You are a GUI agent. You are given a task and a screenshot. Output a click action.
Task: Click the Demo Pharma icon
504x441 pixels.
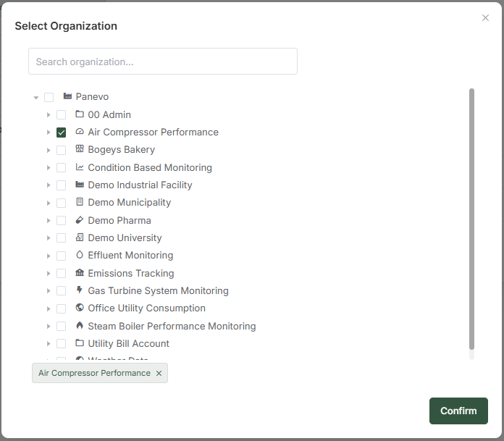80,220
